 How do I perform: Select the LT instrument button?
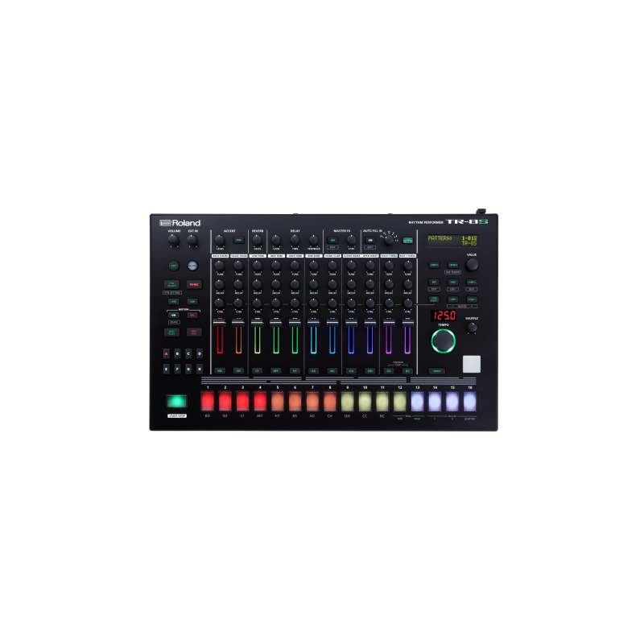[x=258, y=371]
